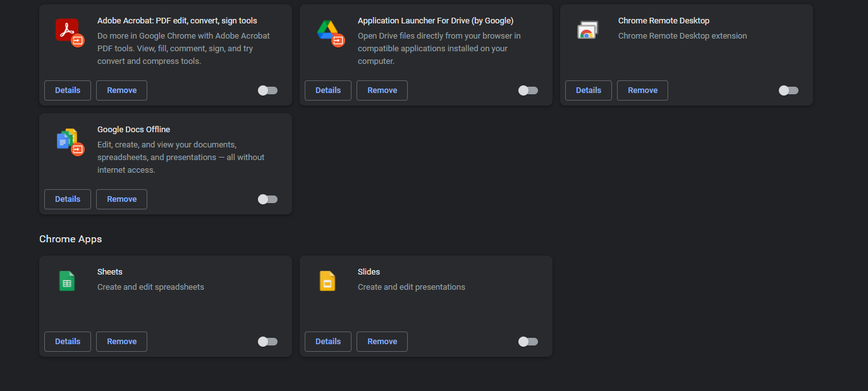
Task: Click the 'Sheets' title text
Action: pyautogui.click(x=110, y=272)
